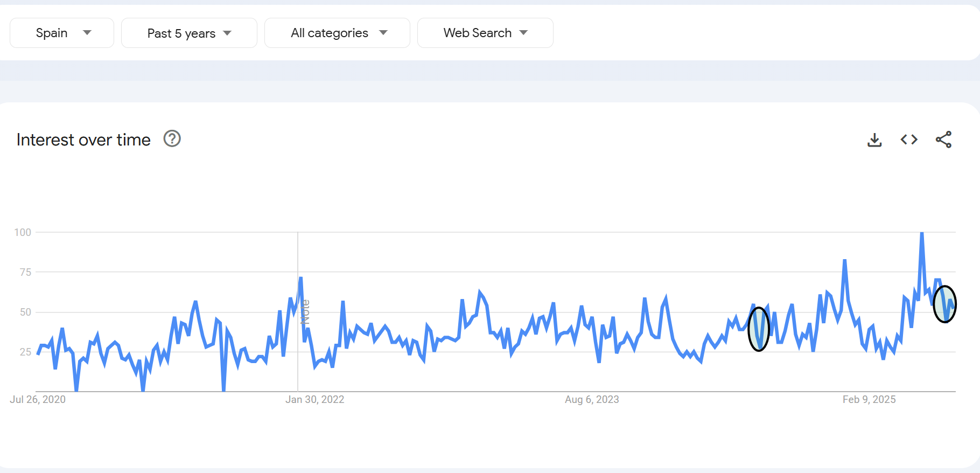The image size is (980, 473).
Task: Click the 50 value on the y-axis
Action: pyautogui.click(x=25, y=312)
